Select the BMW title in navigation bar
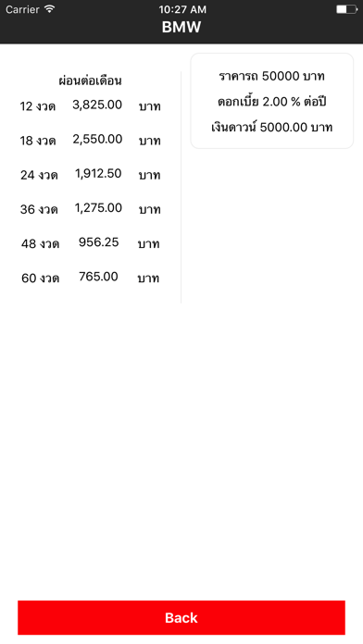Screen dimensions: 363x644 pyautogui.click(x=181, y=27)
